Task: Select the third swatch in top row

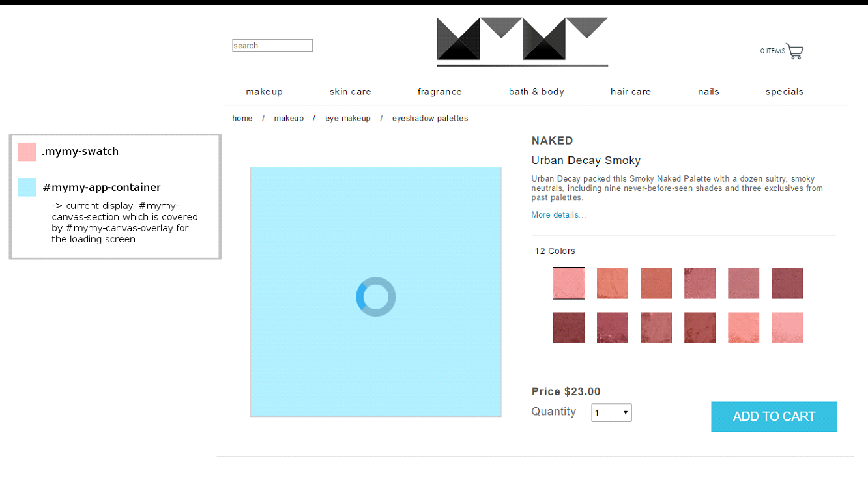Action: point(656,283)
